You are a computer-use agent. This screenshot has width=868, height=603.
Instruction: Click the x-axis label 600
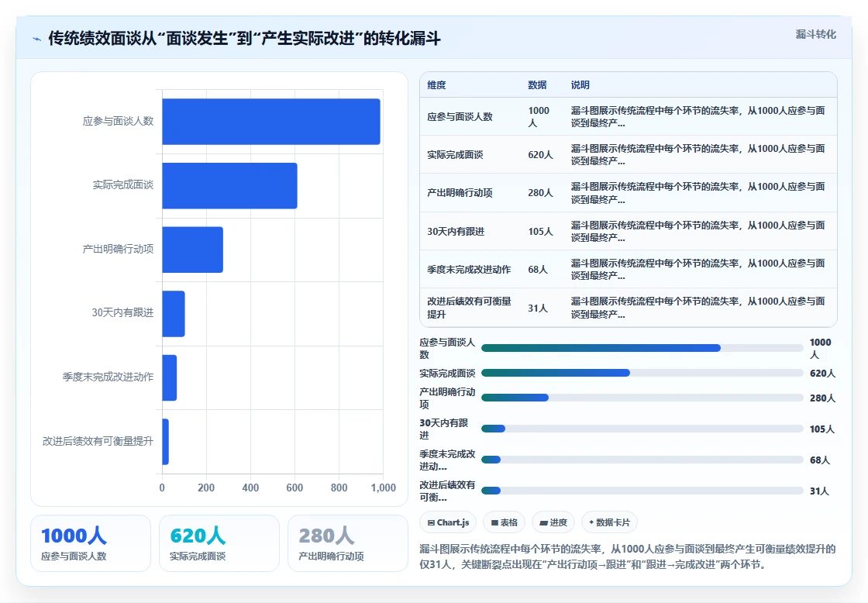tap(294, 488)
